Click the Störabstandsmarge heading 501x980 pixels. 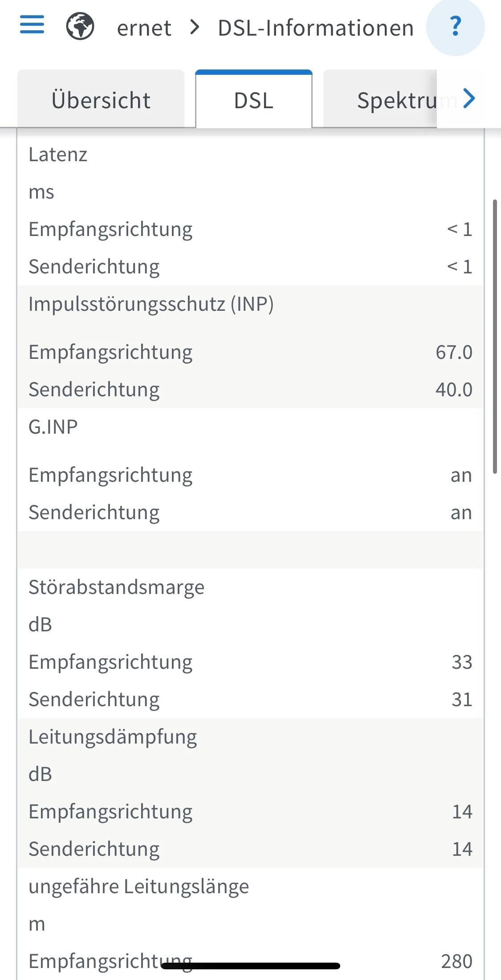point(117,587)
